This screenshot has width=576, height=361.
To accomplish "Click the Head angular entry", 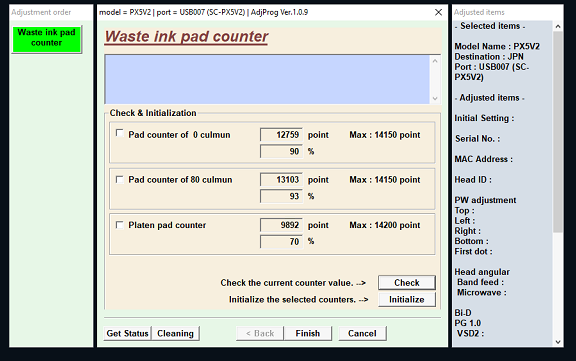I will tap(482, 272).
